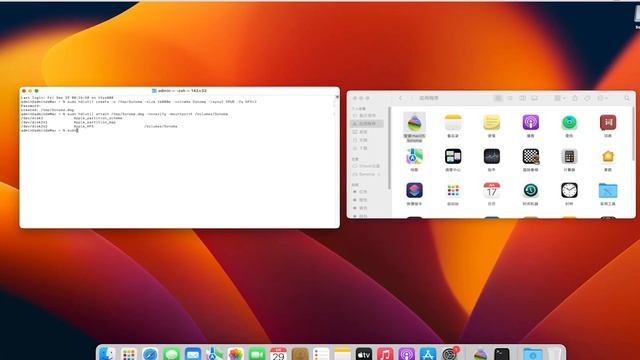Open Documents in Finder sidebar
This screenshot has height=360, width=640.
coord(367,140)
